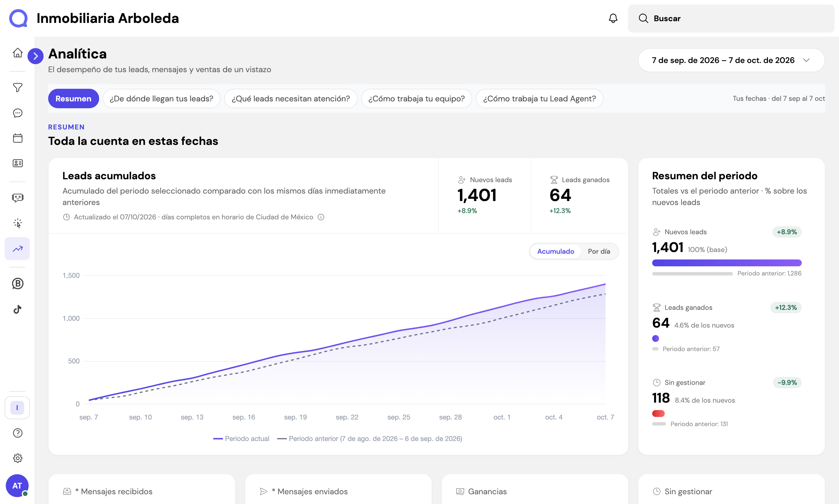Screen dimensions: 839x504
Task: Open the date range dropdown 7 de sep. – 7 de oct.
Action: tap(731, 60)
